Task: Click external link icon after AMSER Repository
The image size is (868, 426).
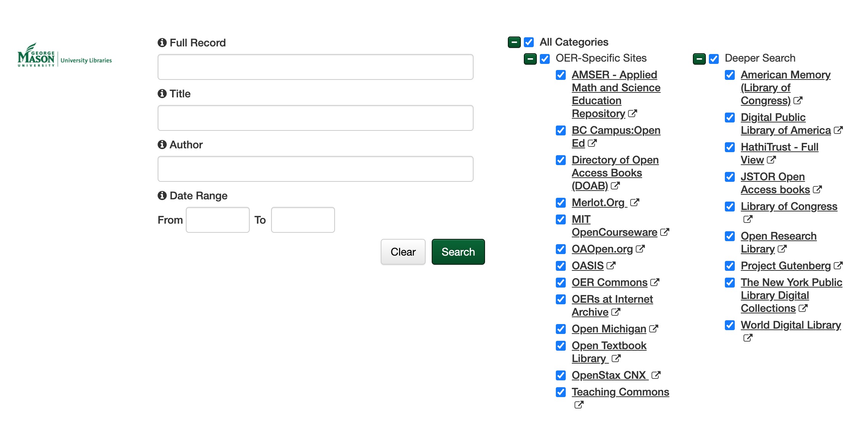Action: point(632,113)
